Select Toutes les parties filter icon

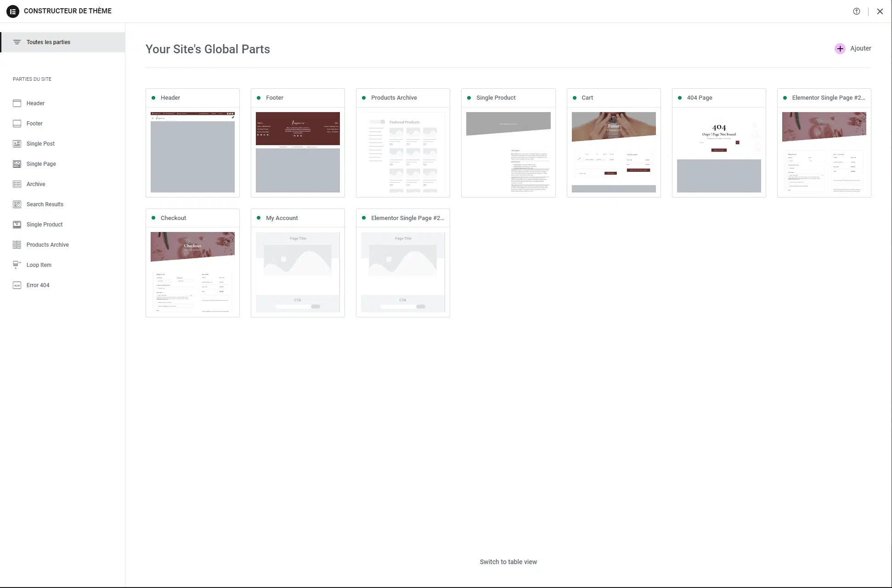click(17, 42)
